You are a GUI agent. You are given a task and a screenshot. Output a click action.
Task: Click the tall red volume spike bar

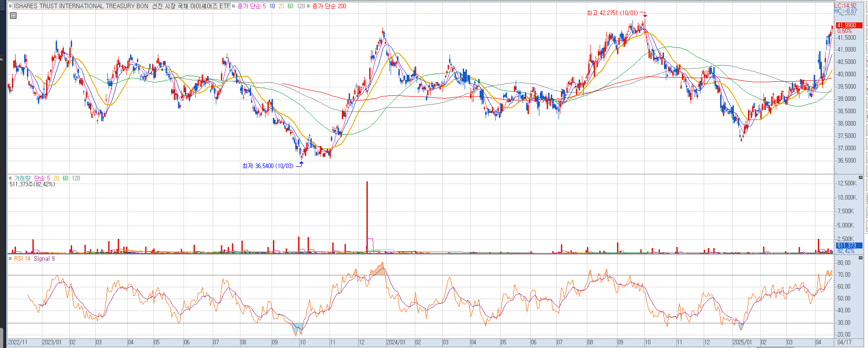(x=367, y=215)
